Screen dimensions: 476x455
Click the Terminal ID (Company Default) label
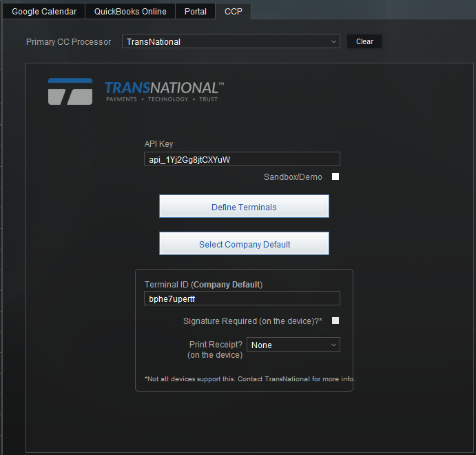tap(203, 285)
